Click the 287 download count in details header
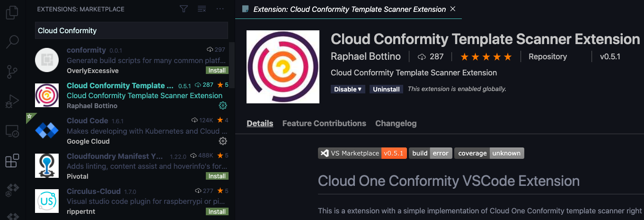 pos(431,57)
